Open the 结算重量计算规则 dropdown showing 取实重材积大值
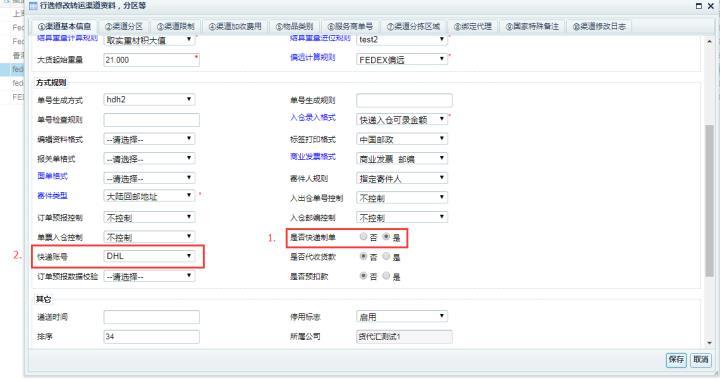This screenshot has width=720, height=381. click(x=149, y=40)
